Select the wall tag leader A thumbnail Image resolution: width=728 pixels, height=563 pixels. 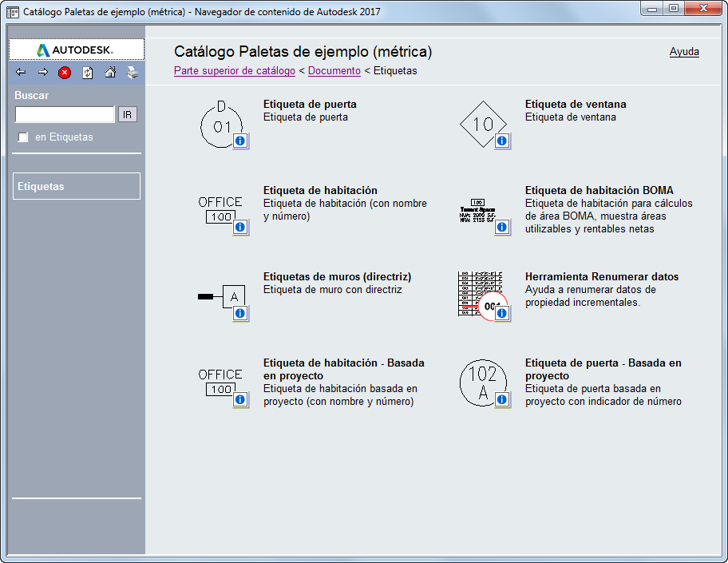pos(221,296)
